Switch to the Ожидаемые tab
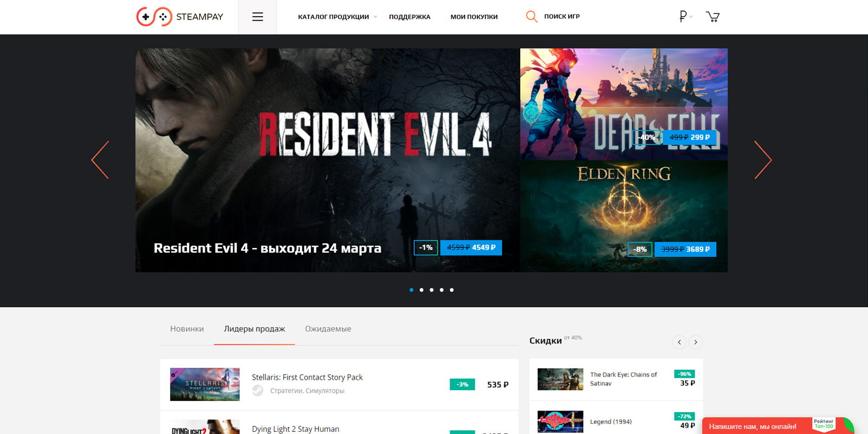 pyautogui.click(x=328, y=329)
